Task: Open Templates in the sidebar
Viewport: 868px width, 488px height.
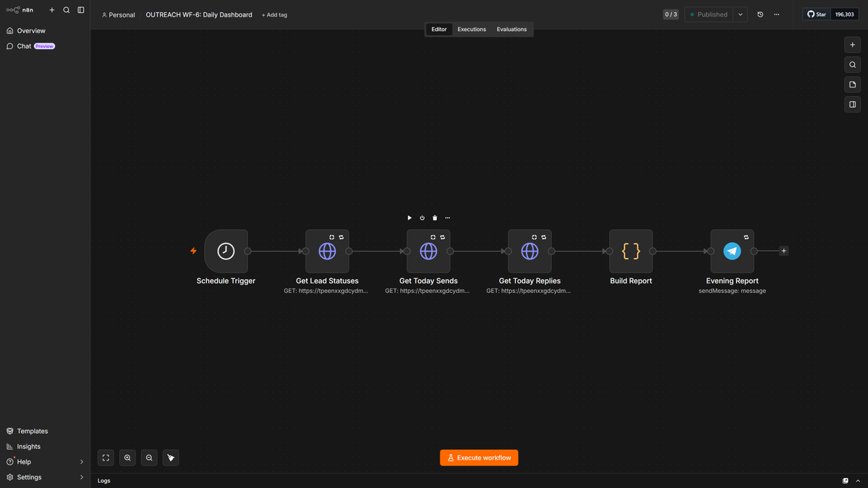Action: 45,431
